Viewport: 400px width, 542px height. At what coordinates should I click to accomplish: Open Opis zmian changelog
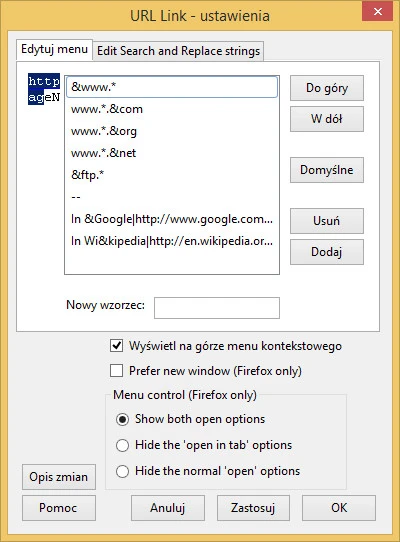tap(59, 477)
